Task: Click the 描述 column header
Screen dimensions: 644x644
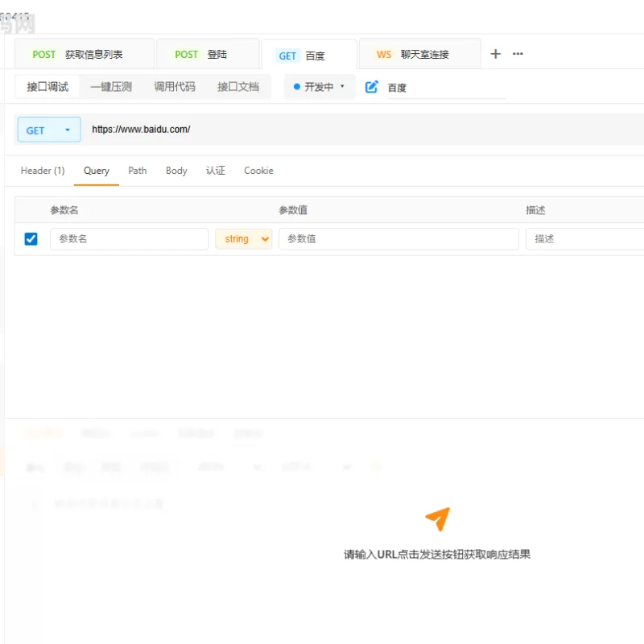Action: 535,210
